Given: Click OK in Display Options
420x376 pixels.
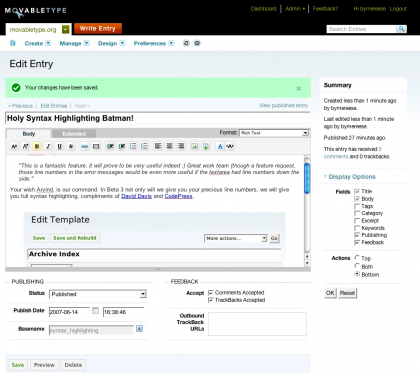Looking at the screenshot, I should click(x=330, y=293).
